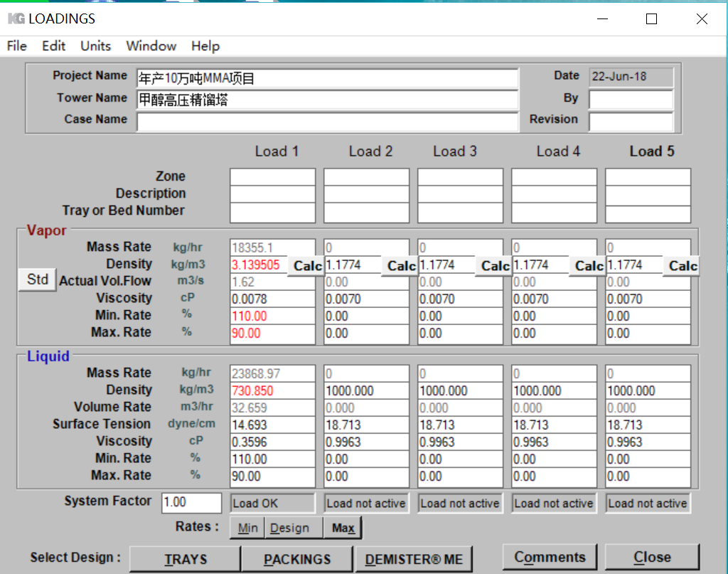The width and height of the screenshot is (728, 574).
Task: Click Load 4 surface tension field 18.713
Action: coord(554,425)
